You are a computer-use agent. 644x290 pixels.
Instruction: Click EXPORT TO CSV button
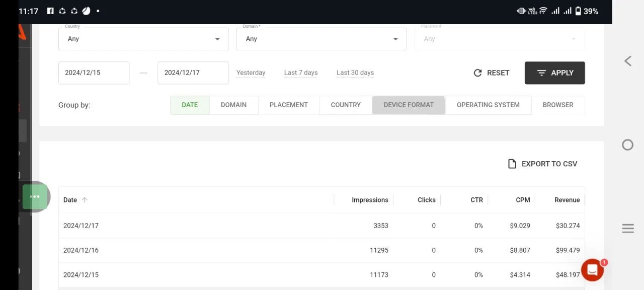(x=542, y=164)
